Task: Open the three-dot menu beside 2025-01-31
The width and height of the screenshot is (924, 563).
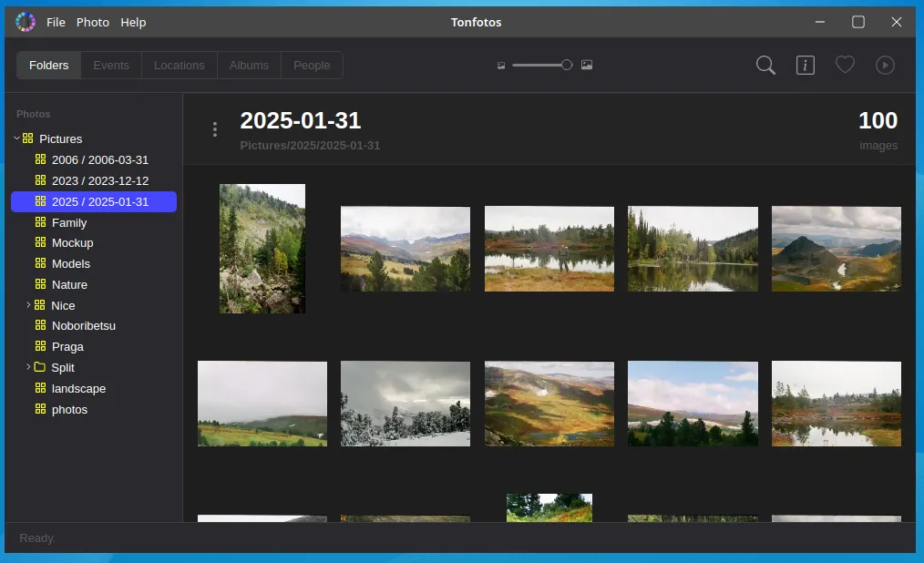Action: point(215,128)
